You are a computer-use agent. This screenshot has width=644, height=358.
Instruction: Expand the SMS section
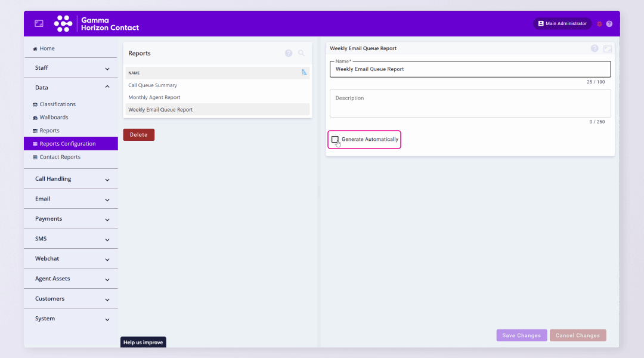(70, 238)
